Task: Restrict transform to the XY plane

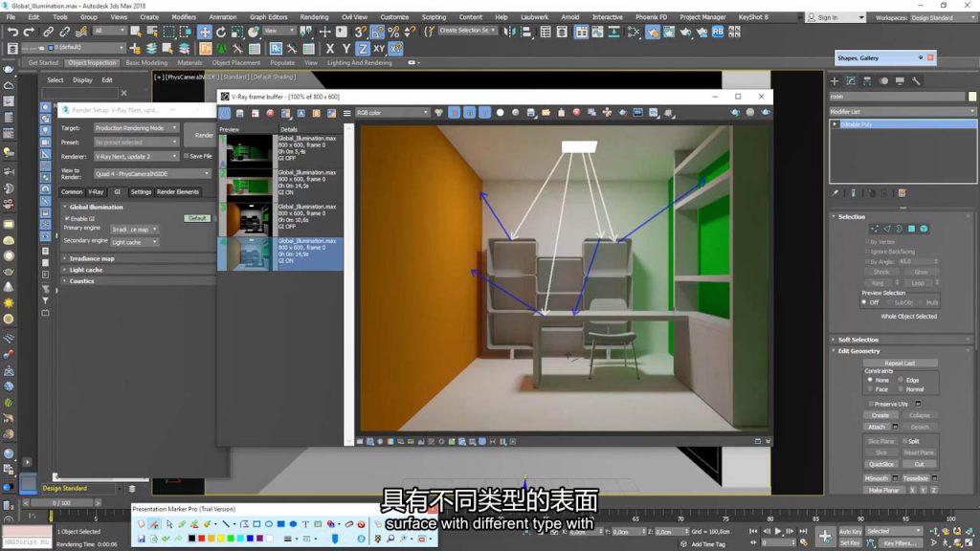Action: [379, 49]
